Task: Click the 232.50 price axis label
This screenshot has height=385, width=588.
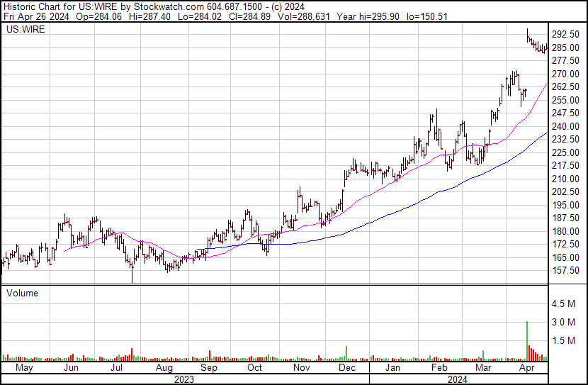Action: [x=565, y=139]
